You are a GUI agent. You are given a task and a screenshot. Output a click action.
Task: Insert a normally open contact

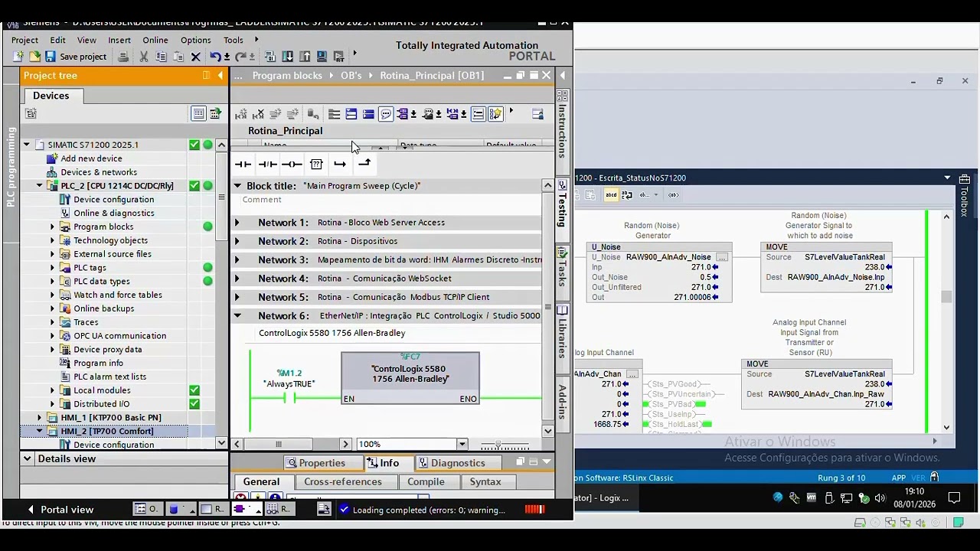click(x=243, y=164)
